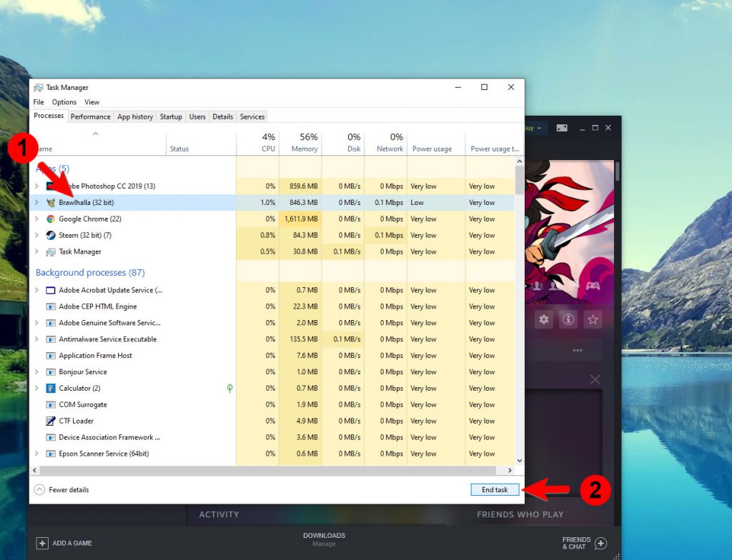Expand the Antimalware Service Executable group

37,339
